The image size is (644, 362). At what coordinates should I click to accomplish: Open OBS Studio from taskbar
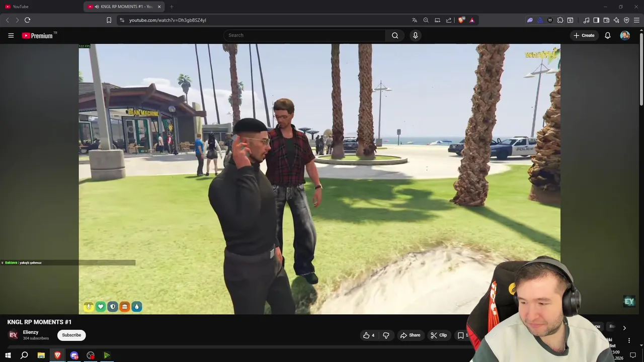91,355
